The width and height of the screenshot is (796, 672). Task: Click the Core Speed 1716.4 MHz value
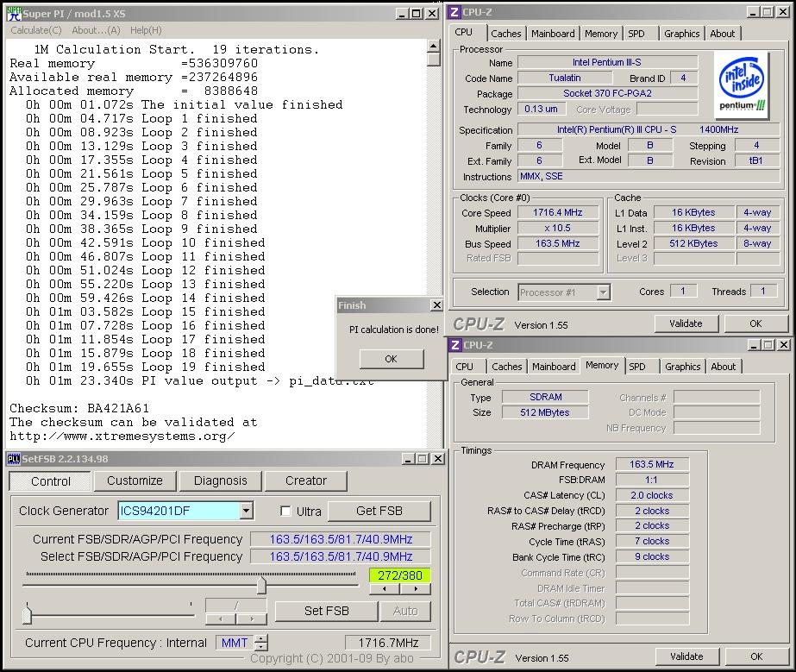pos(557,213)
